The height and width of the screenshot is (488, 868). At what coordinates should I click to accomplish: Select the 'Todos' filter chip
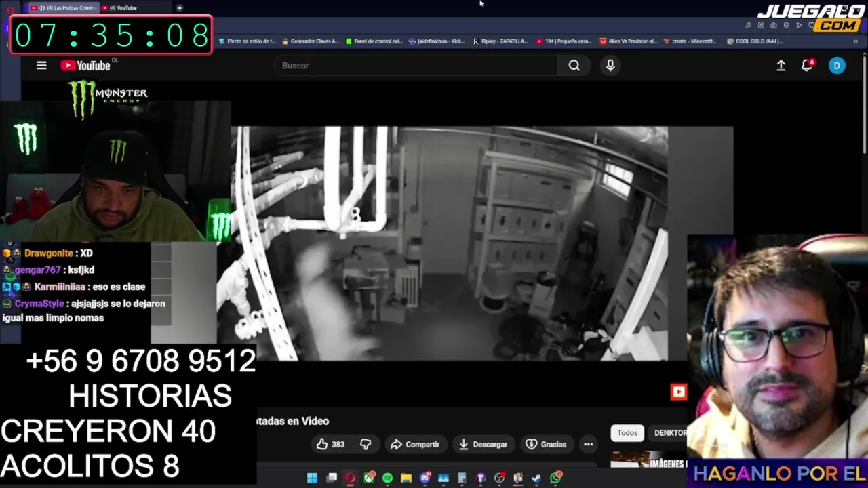coord(627,433)
